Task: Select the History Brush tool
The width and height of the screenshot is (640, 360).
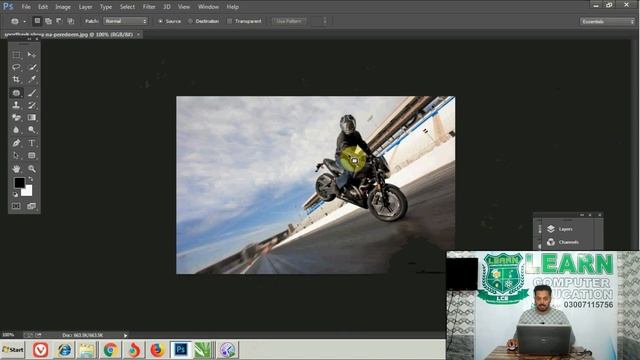Action: pyautogui.click(x=32, y=105)
